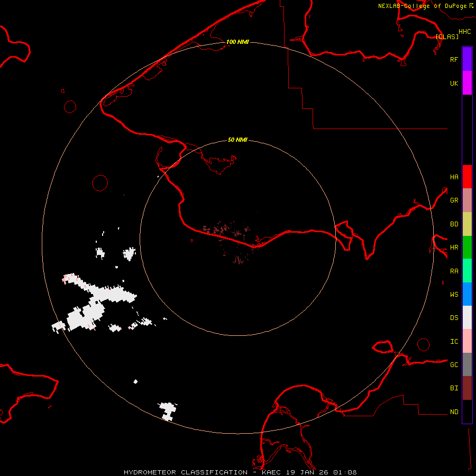Screen dimensions: 476x476
Task: Pick the yellow BD legend swatch
Action: click(x=467, y=224)
